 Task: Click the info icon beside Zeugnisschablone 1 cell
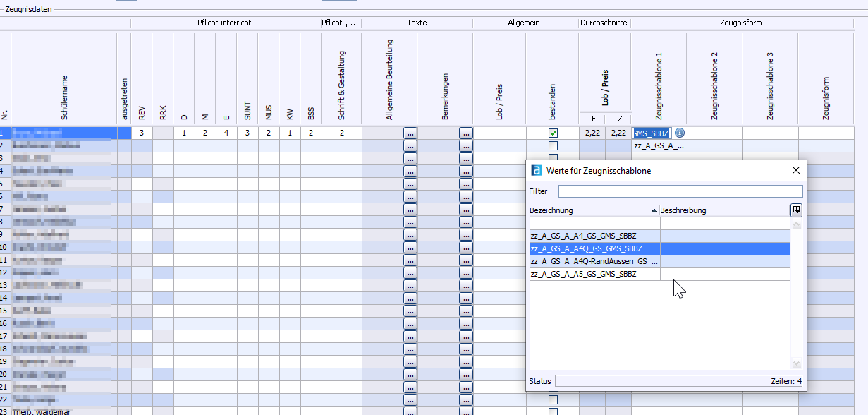tap(679, 133)
